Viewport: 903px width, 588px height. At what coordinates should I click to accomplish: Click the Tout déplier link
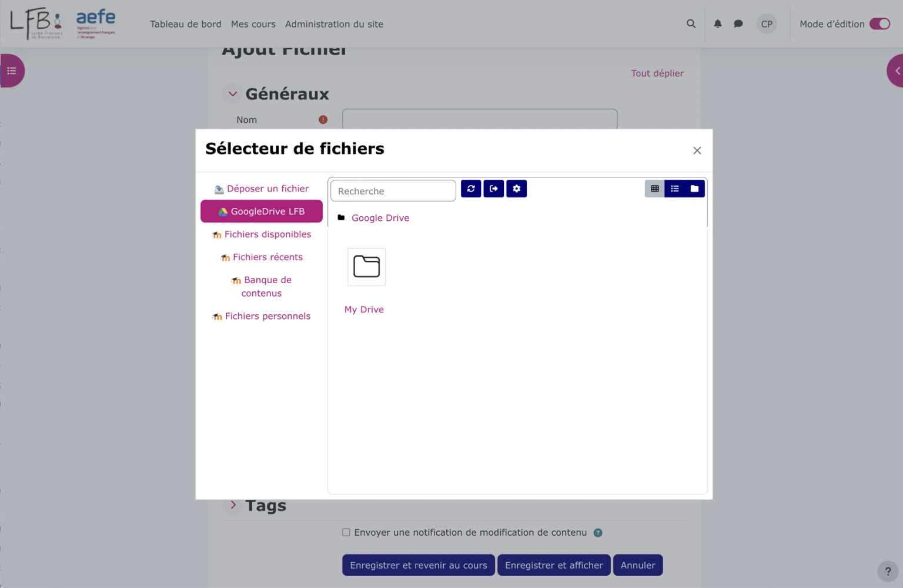tap(657, 73)
